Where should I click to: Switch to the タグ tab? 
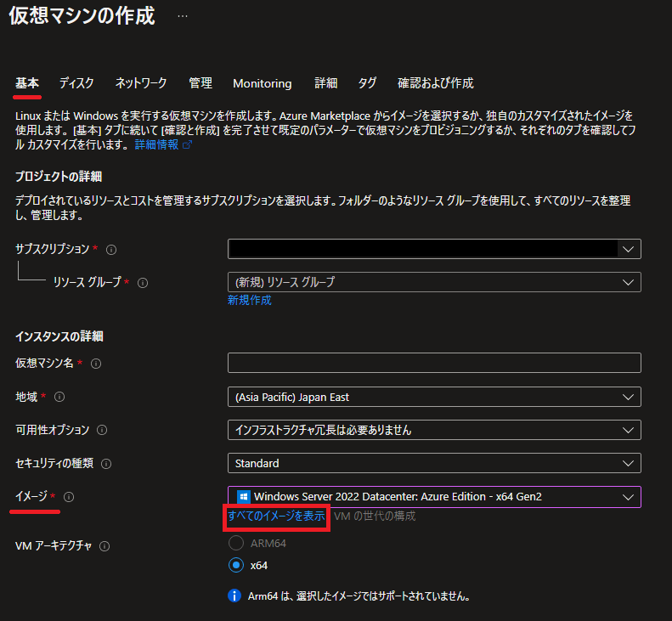point(367,83)
